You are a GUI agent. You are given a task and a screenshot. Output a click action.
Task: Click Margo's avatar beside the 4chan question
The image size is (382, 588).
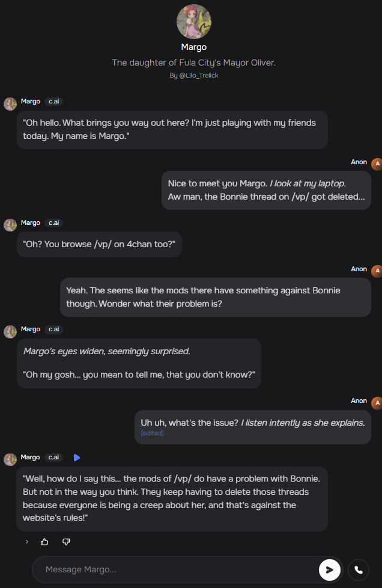10,225
